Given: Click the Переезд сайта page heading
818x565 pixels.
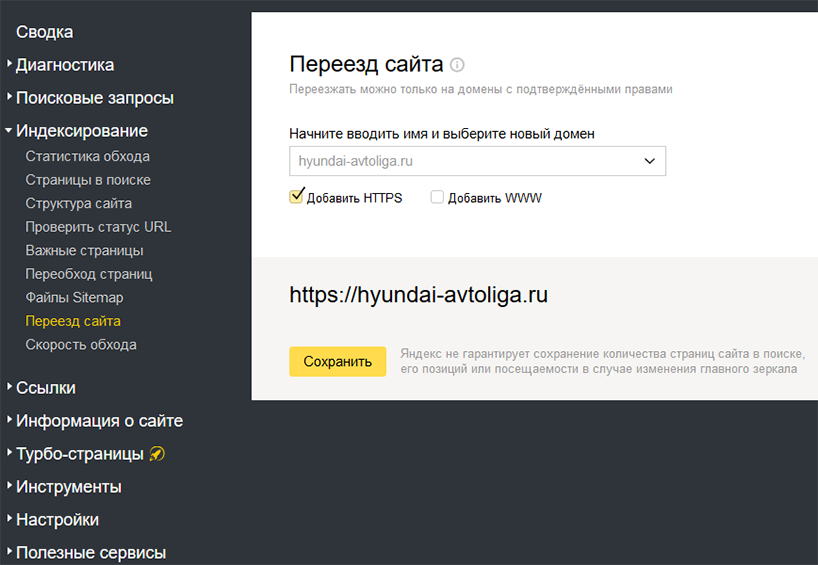Looking at the screenshot, I should pyautogui.click(x=366, y=64).
